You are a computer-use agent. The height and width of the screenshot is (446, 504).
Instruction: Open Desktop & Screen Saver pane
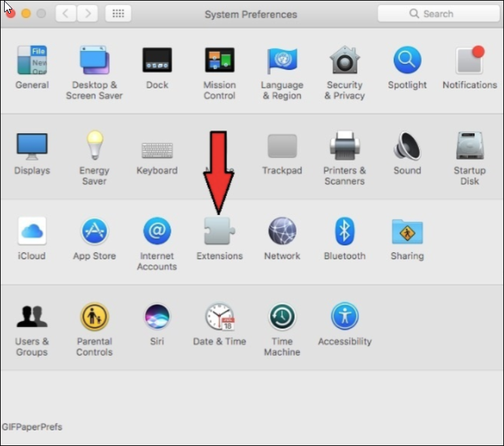pyautogui.click(x=94, y=60)
